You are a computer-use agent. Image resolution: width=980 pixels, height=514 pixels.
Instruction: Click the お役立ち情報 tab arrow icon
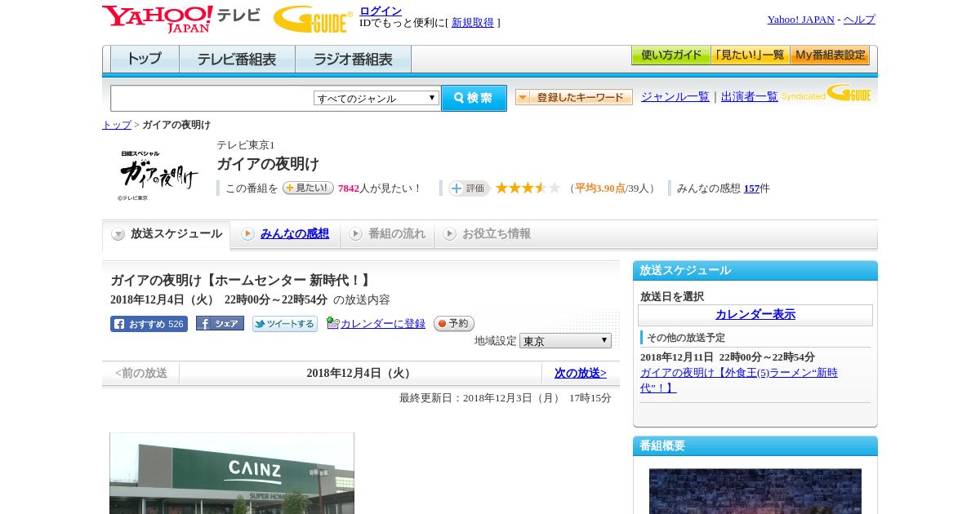pyautogui.click(x=449, y=234)
